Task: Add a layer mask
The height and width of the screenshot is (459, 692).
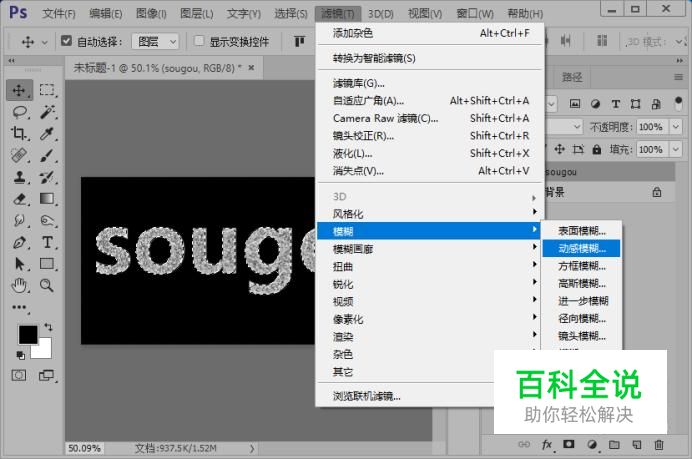Action: tap(569, 444)
